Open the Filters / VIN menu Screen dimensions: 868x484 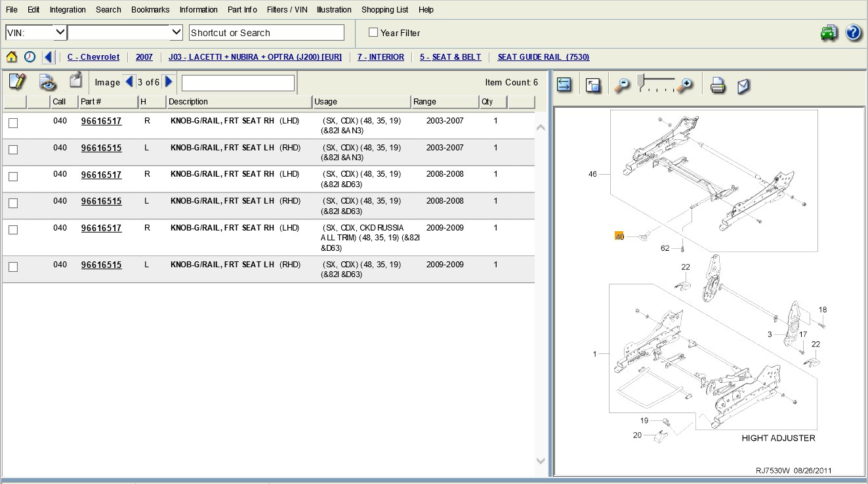(x=287, y=10)
